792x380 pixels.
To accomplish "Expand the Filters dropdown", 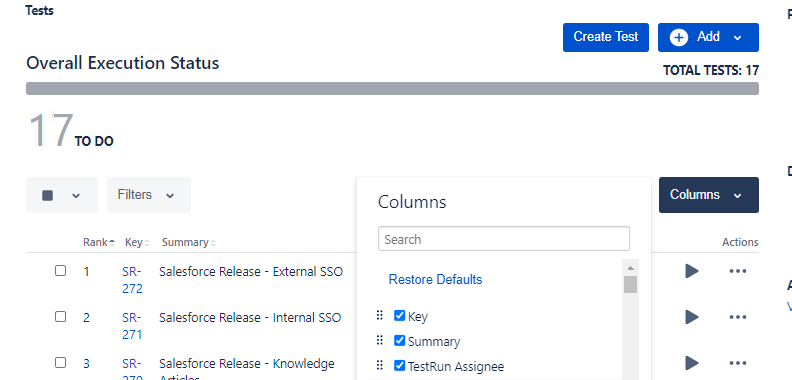I will pyautogui.click(x=148, y=195).
